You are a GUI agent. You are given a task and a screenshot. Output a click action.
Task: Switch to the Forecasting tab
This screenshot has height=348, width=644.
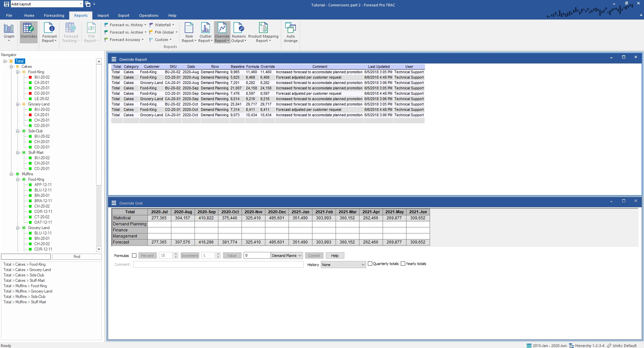[x=54, y=15]
